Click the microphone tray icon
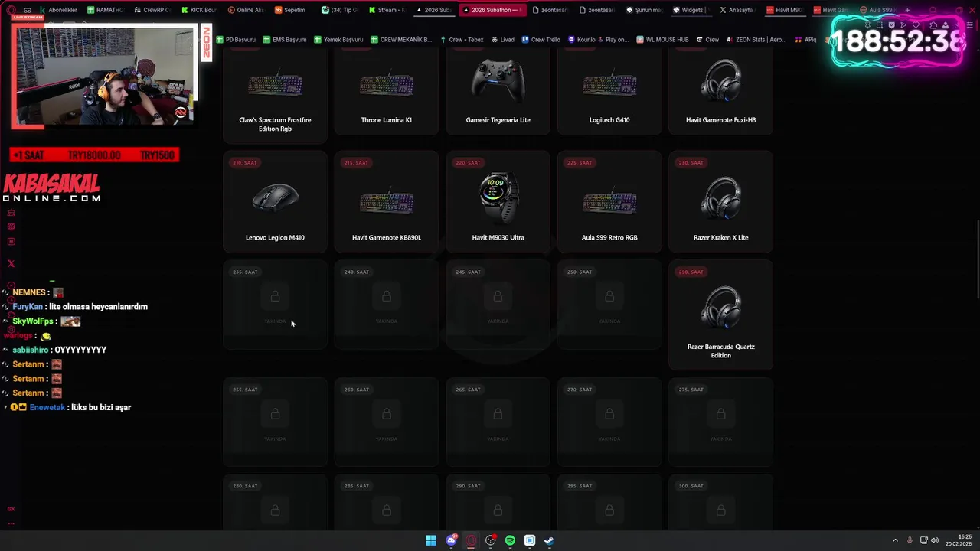Image resolution: width=980 pixels, height=551 pixels. coord(910,540)
